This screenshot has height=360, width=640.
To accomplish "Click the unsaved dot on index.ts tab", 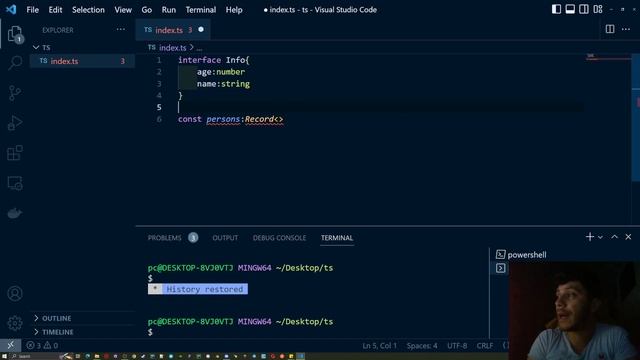I will tap(201, 29).
